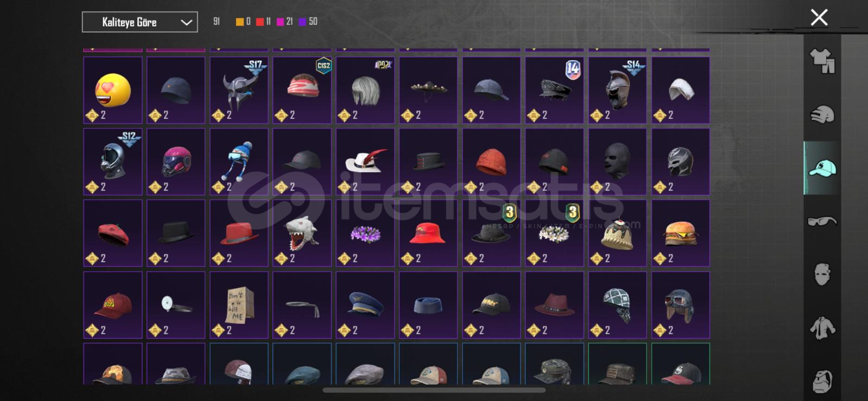Open the jacket category icon
The image size is (868, 401).
(822, 328)
